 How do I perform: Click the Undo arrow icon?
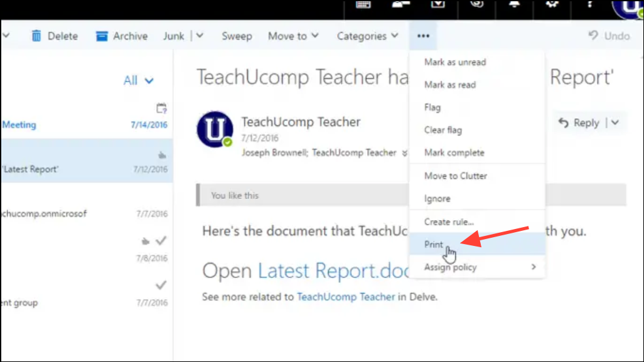click(x=593, y=36)
